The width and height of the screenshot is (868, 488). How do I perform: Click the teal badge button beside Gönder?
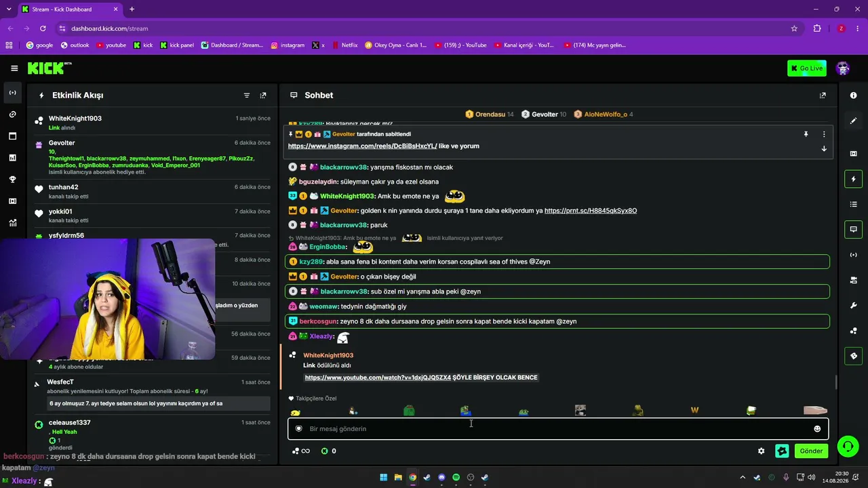coord(782,451)
